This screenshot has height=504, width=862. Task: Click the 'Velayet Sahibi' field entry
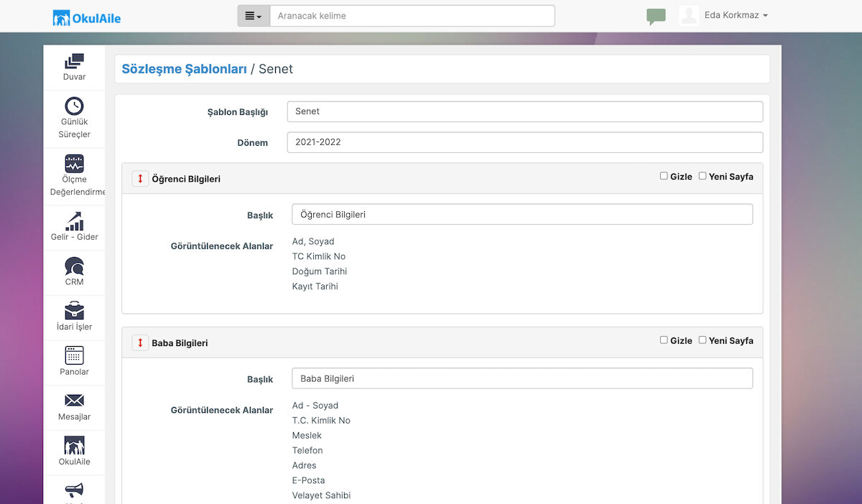pos(321,496)
